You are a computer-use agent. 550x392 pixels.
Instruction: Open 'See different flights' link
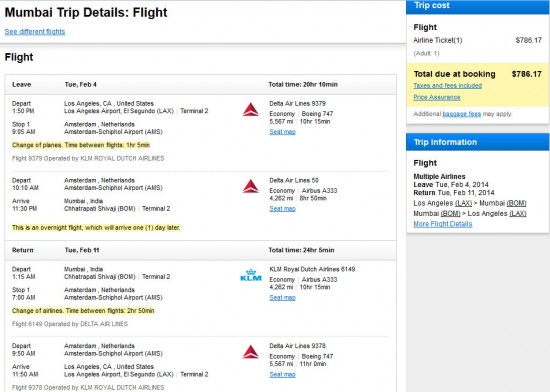point(35,32)
